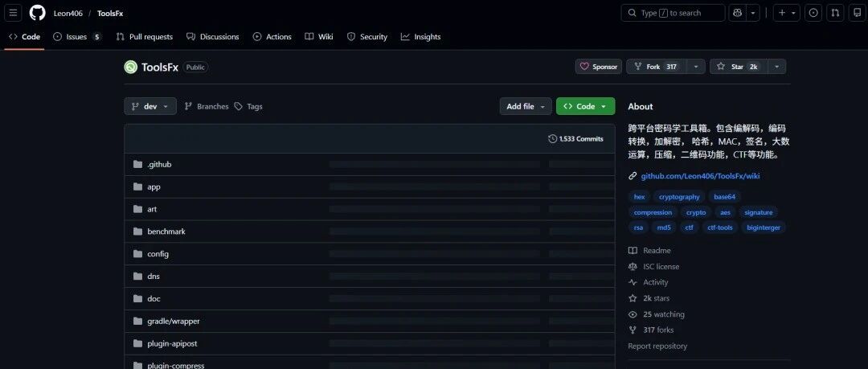Click the commits history clock icon
The width and height of the screenshot is (868, 369).
(x=552, y=138)
